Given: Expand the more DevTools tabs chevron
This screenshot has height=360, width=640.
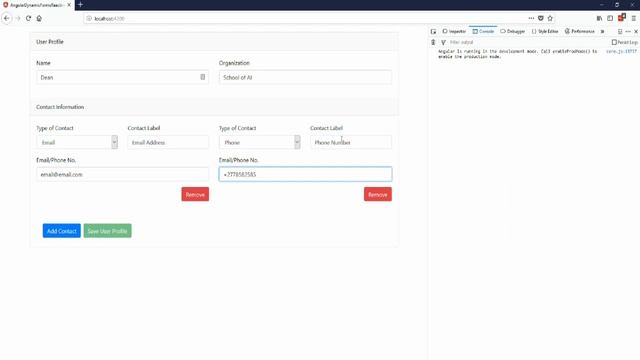Looking at the screenshot, I should pyautogui.click(x=602, y=31).
